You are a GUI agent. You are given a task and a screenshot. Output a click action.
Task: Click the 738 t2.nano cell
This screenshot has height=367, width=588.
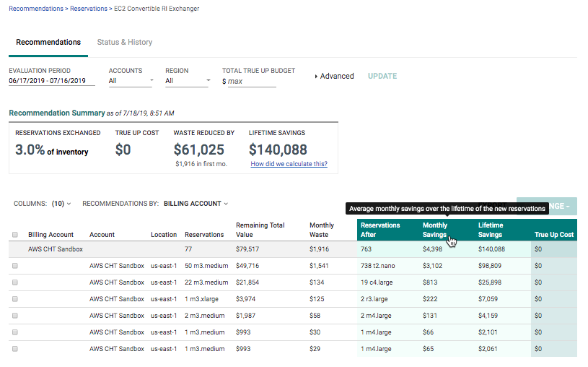[377, 266]
